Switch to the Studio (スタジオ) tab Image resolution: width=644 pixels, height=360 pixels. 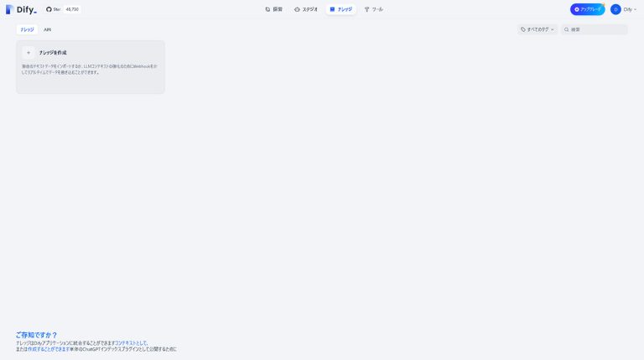click(x=306, y=9)
